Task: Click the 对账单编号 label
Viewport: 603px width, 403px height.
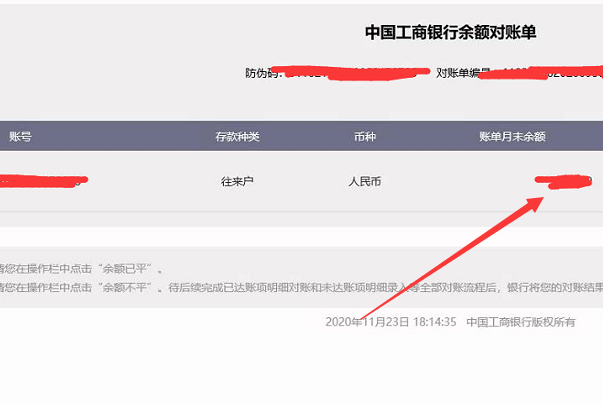Action: [463, 73]
